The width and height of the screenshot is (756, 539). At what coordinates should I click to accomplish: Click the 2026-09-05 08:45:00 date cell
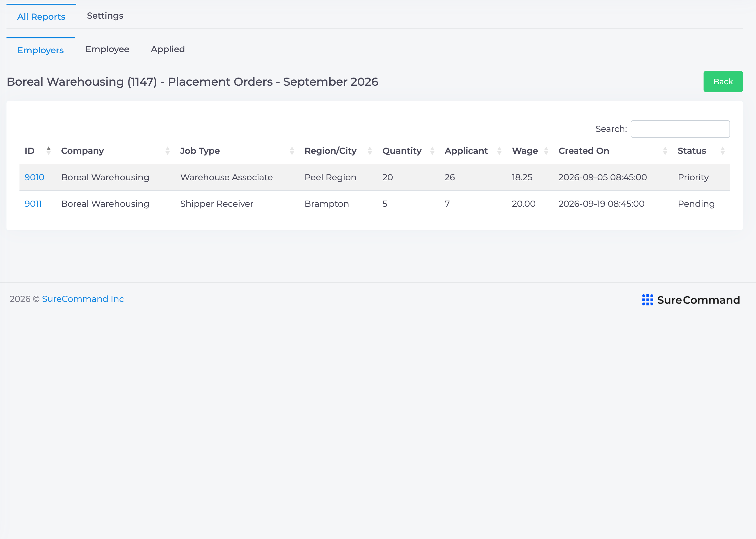coord(603,177)
